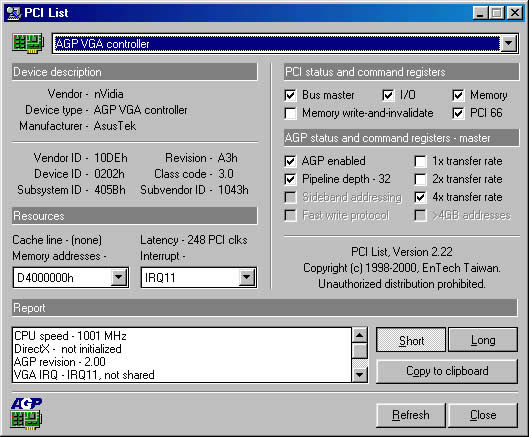The height and width of the screenshot is (437, 529).
Task: Click the Manufacturer AsusTek text
Action: tap(78, 126)
